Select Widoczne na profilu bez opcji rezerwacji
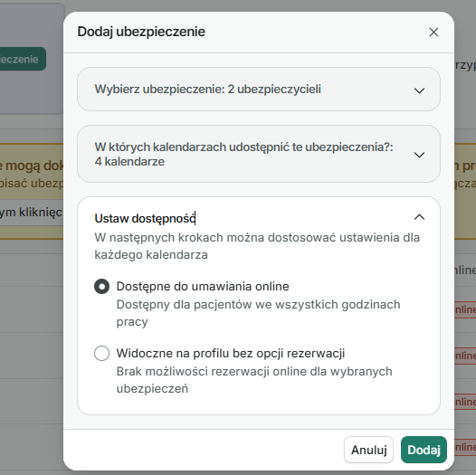 (x=101, y=353)
